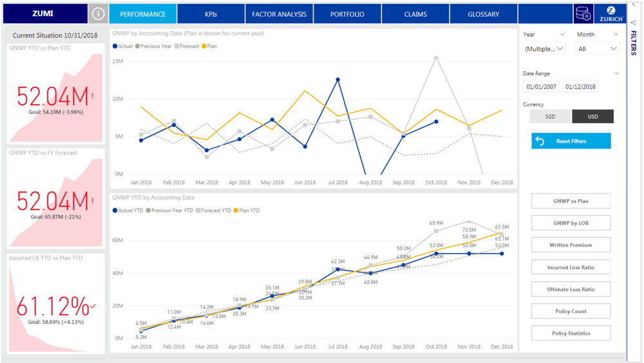Image resolution: width=644 pixels, height=363 pixels.
Task: Switch to the KPIs tab
Action: click(x=211, y=14)
